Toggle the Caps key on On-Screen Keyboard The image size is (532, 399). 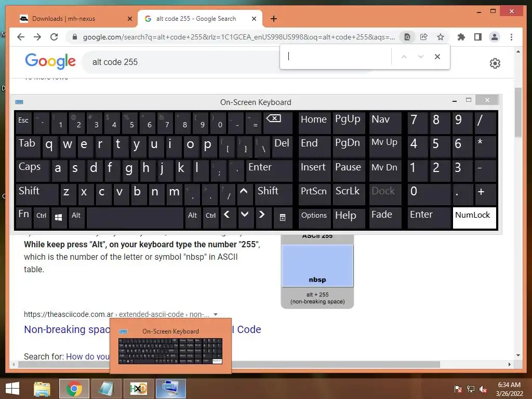point(33,170)
